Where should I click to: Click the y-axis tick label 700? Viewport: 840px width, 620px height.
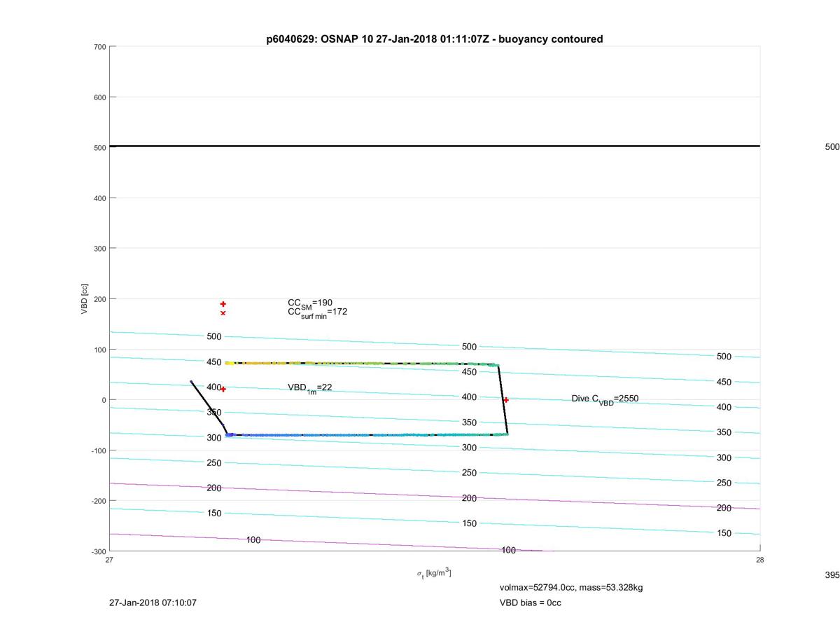coord(99,47)
